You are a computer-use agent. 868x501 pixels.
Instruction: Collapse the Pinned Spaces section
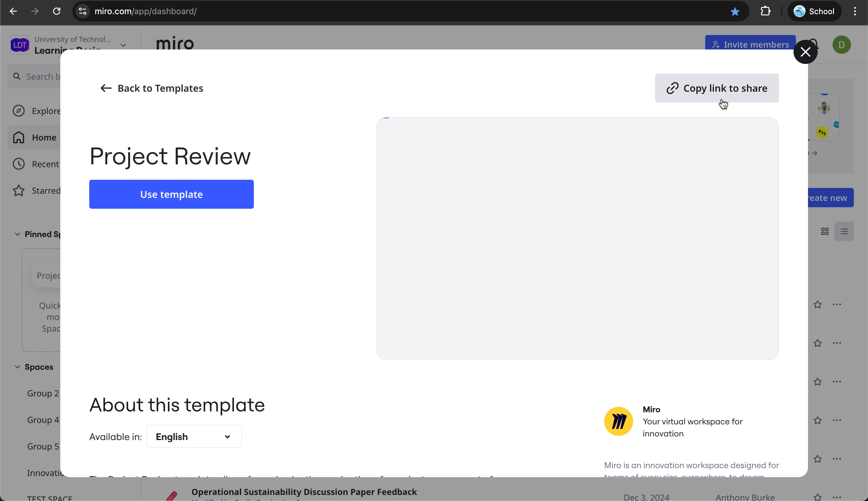pyautogui.click(x=17, y=234)
